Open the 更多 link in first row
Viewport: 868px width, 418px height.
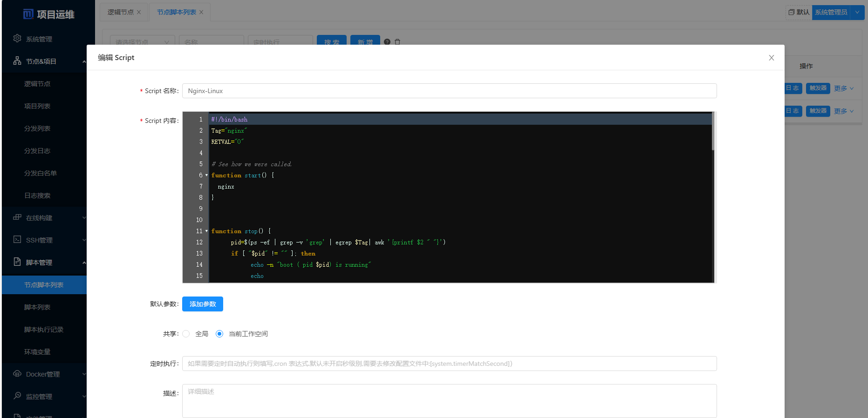pyautogui.click(x=843, y=88)
